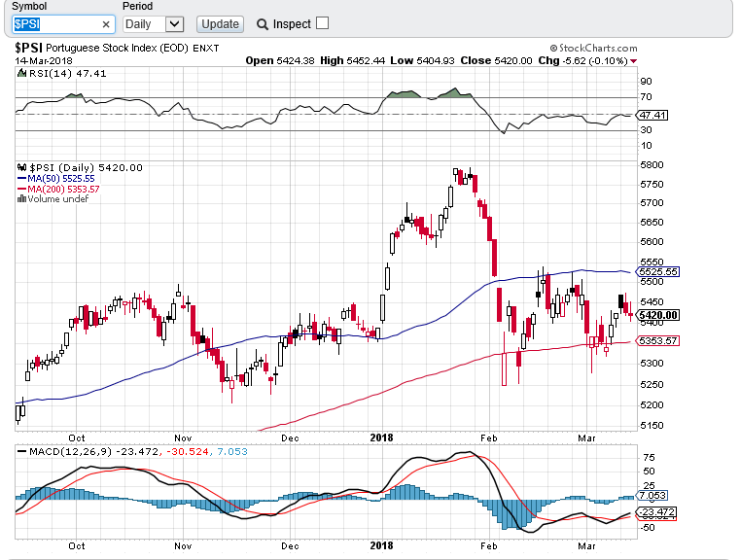The width and height of the screenshot is (740, 560).
Task: Click the RSI(14) indicator icon
Action: (x=21, y=73)
